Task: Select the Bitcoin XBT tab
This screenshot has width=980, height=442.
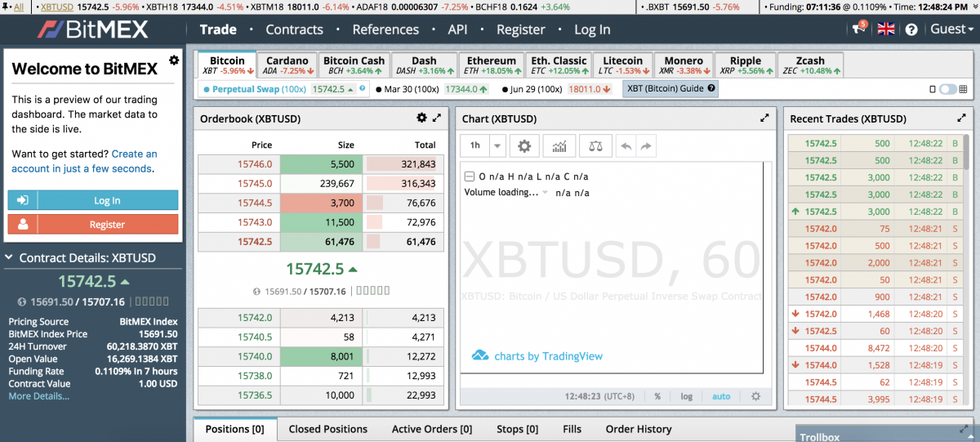Action: click(x=226, y=65)
